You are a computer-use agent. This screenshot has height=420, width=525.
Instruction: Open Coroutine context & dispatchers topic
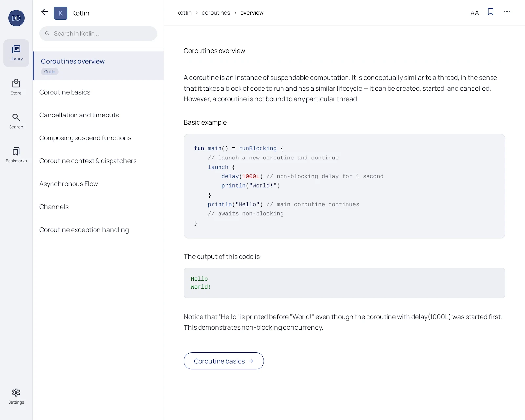coord(98,161)
